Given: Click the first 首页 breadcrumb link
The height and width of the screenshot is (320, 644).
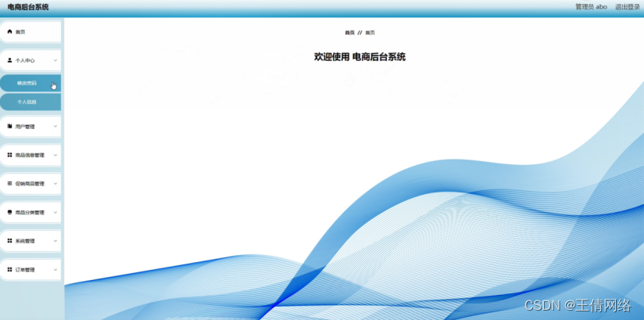Looking at the screenshot, I should pos(349,33).
